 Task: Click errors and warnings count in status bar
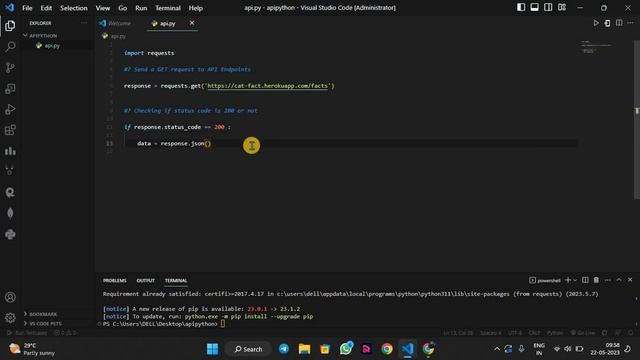(65, 333)
